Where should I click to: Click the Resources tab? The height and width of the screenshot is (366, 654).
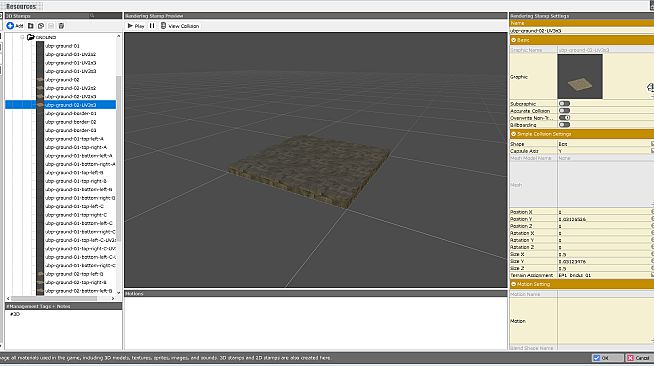21,6
